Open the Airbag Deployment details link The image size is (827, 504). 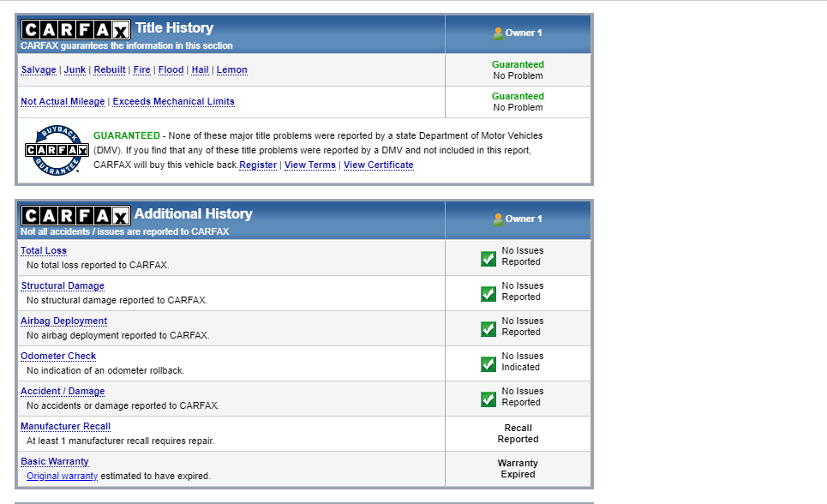click(63, 321)
